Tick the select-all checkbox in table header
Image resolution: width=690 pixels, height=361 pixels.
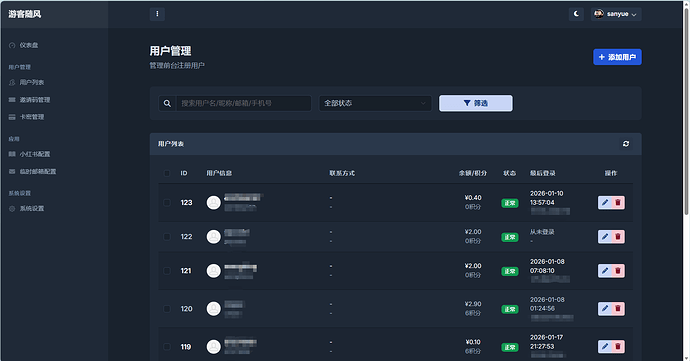click(167, 173)
